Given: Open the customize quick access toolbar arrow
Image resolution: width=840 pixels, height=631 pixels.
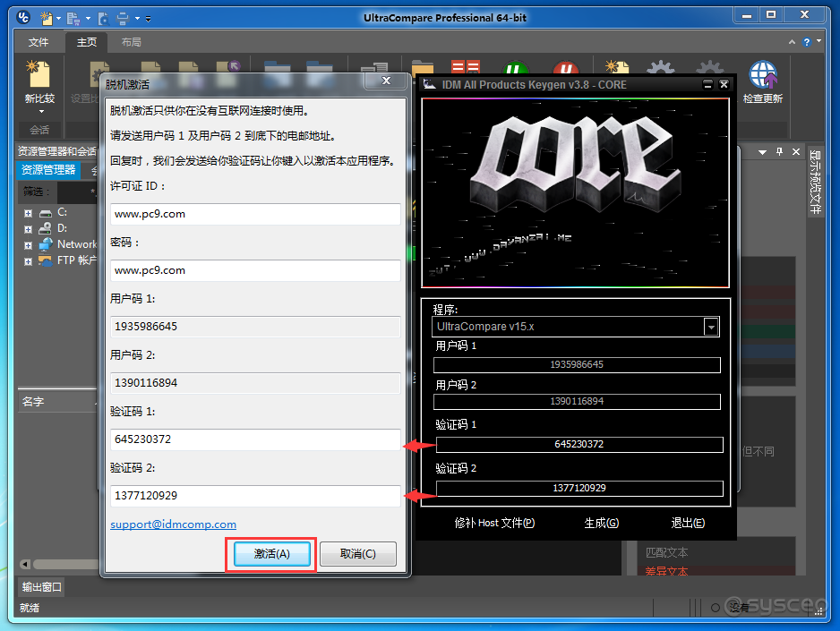Looking at the screenshot, I should pyautogui.click(x=148, y=19).
